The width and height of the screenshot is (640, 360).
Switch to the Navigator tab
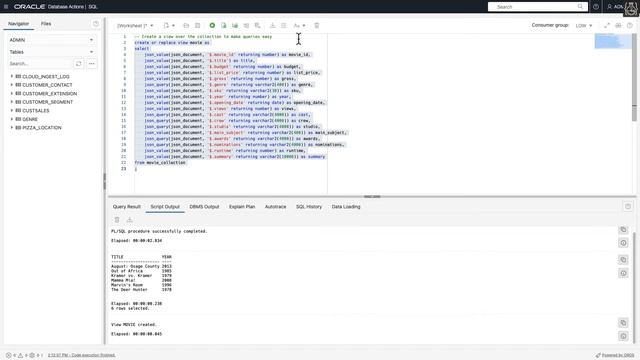[18, 24]
